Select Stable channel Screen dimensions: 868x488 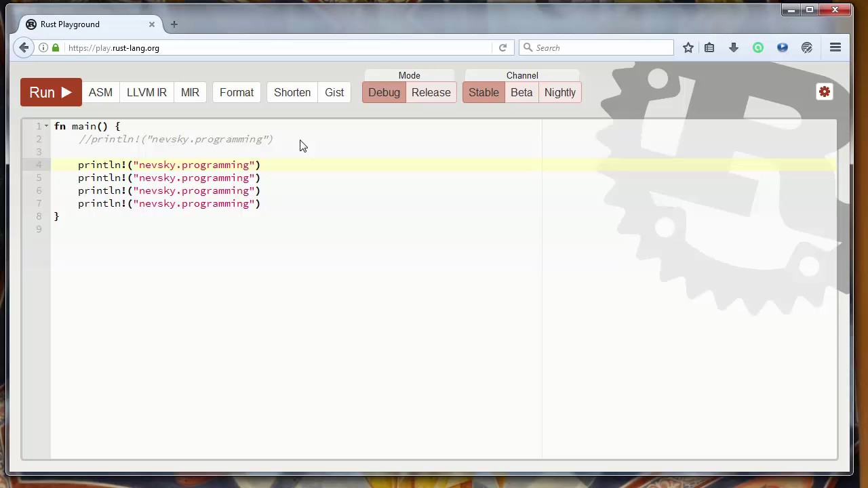(x=484, y=92)
